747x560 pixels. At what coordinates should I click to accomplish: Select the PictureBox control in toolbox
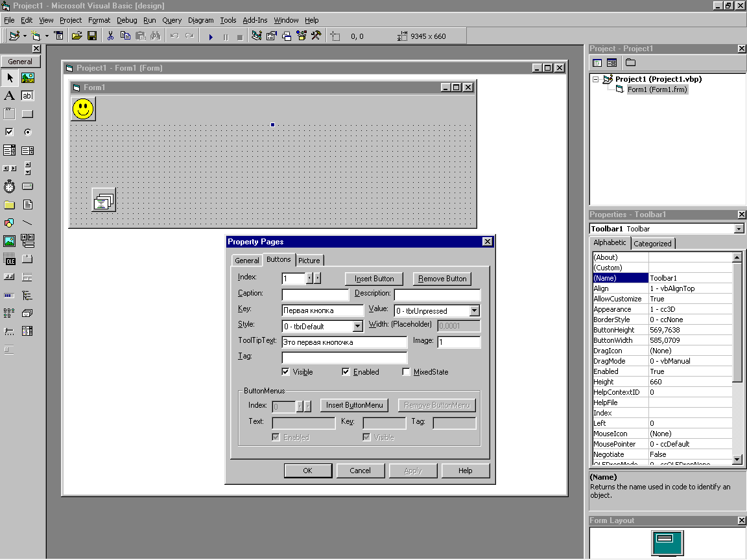(28, 78)
